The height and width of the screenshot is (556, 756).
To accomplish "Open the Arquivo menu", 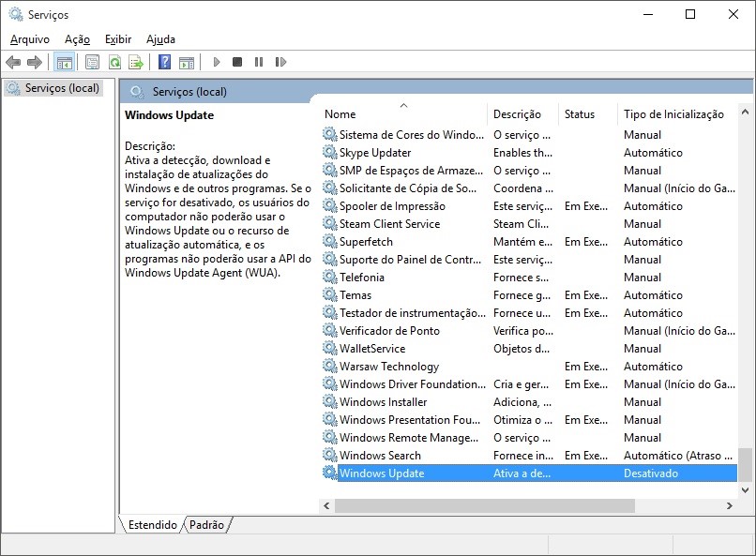I will click(28, 39).
